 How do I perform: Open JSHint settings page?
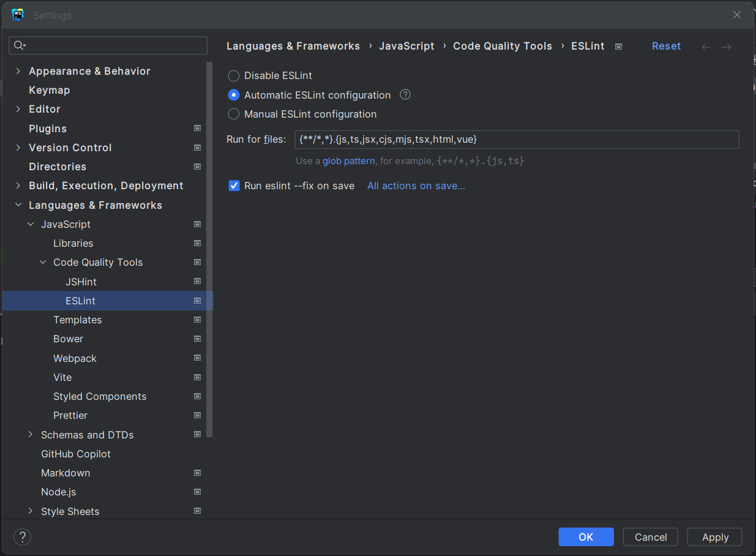coord(81,282)
